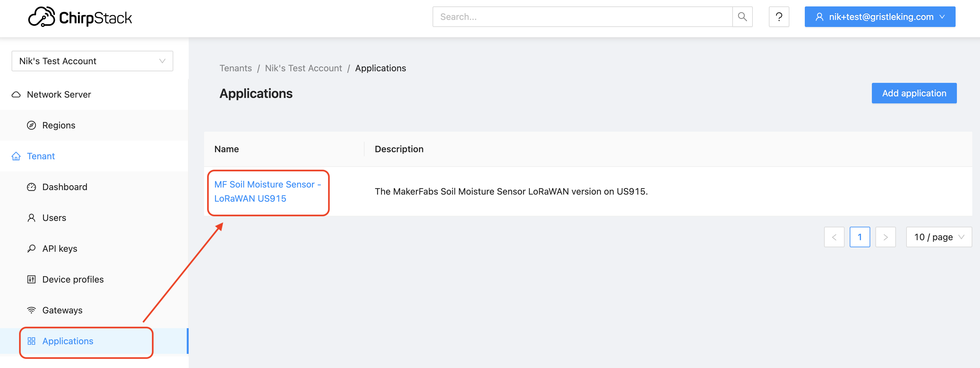980x368 pixels.
Task: Open the 10 / page size dropdown
Action: tap(938, 237)
